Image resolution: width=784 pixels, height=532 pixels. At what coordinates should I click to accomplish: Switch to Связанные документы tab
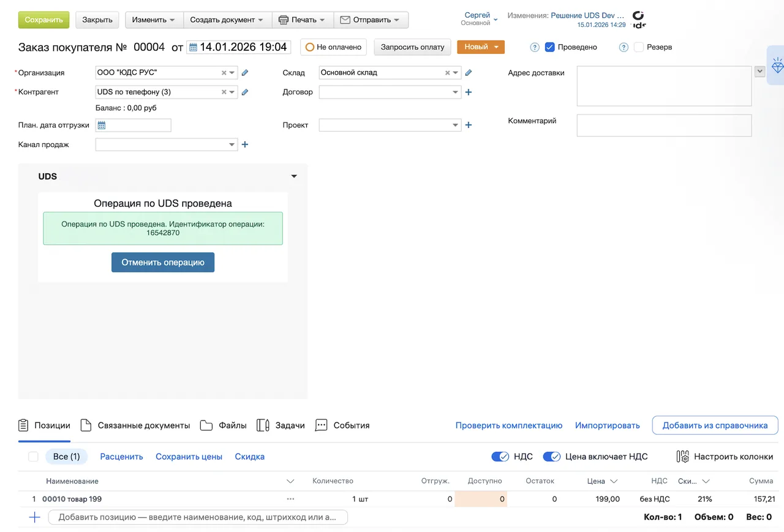tap(135, 425)
